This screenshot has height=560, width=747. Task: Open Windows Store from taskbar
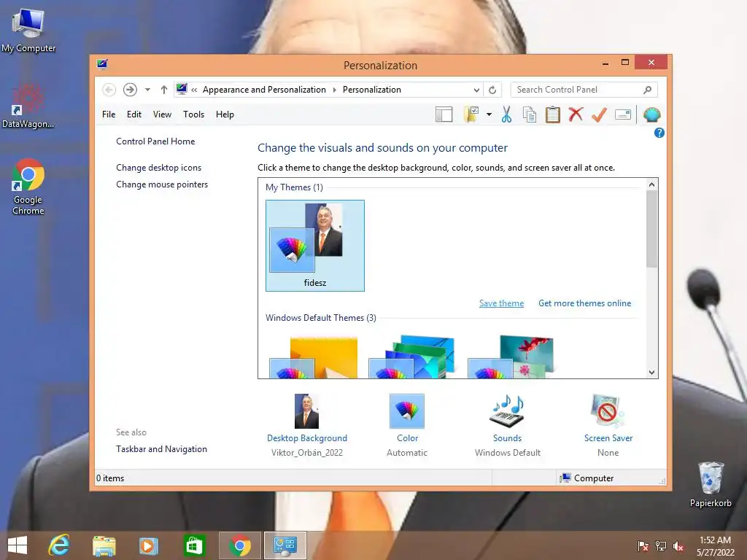point(194,545)
